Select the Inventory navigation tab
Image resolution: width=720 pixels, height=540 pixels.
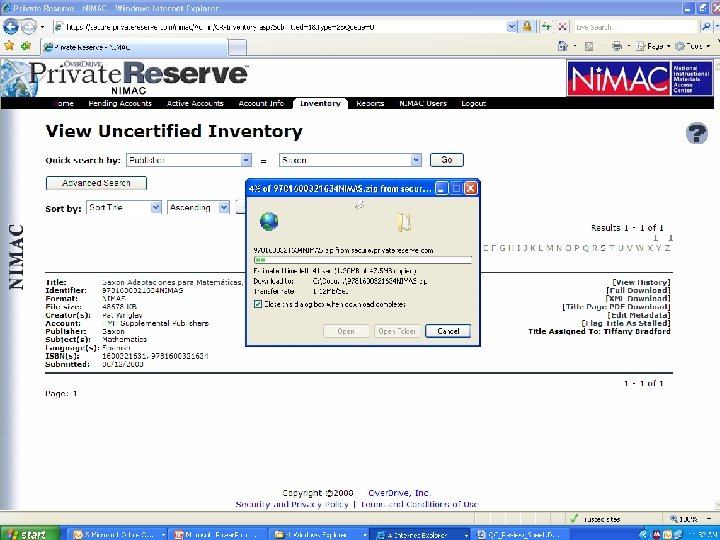pyautogui.click(x=320, y=103)
